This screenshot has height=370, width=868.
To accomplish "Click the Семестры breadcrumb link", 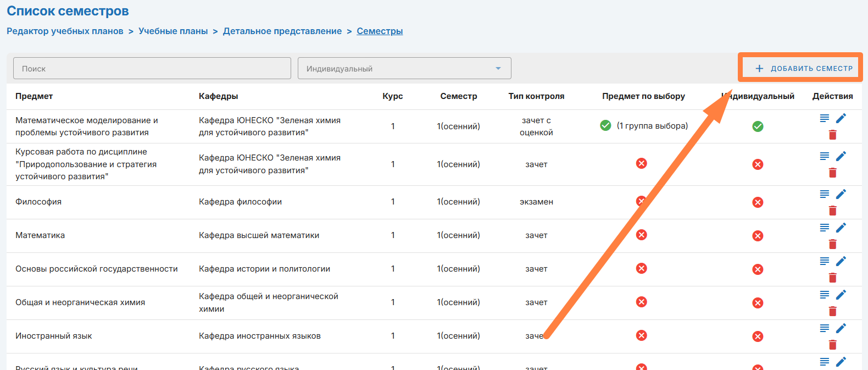I will coord(380,31).
